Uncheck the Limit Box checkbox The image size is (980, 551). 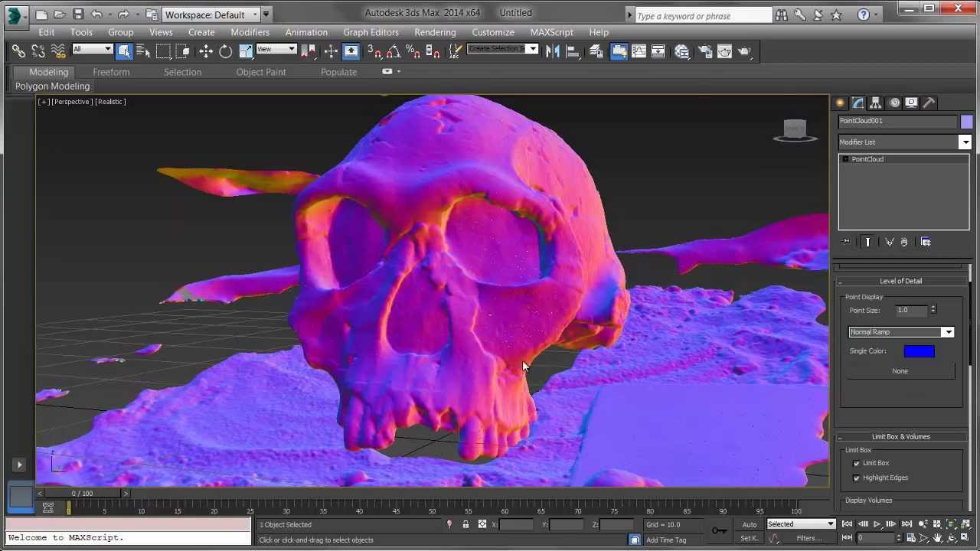click(x=857, y=463)
